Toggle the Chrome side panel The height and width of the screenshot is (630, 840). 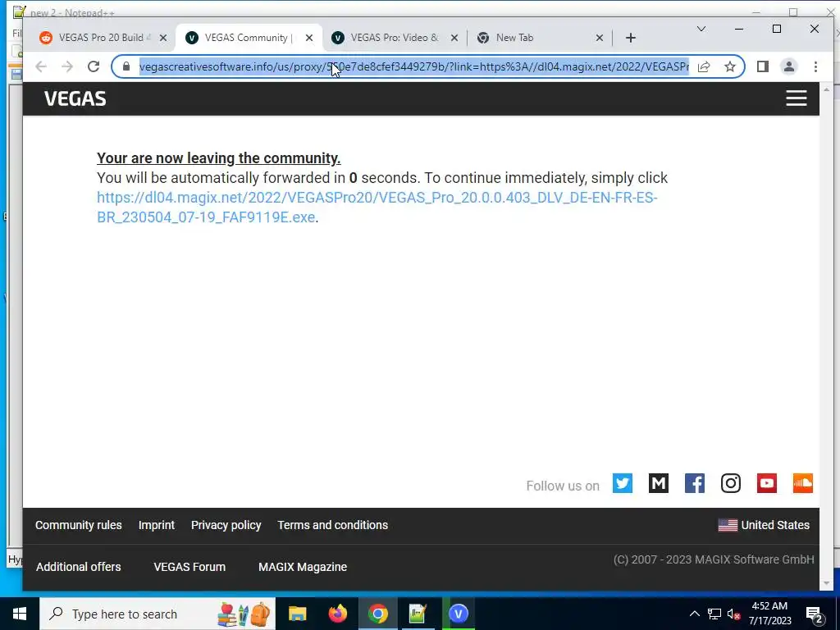tap(763, 66)
